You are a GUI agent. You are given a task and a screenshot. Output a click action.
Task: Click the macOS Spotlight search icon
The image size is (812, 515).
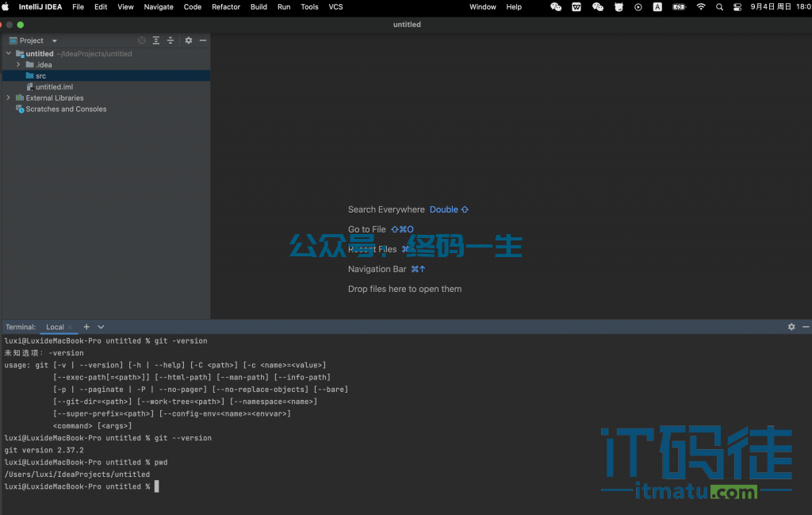pos(719,7)
